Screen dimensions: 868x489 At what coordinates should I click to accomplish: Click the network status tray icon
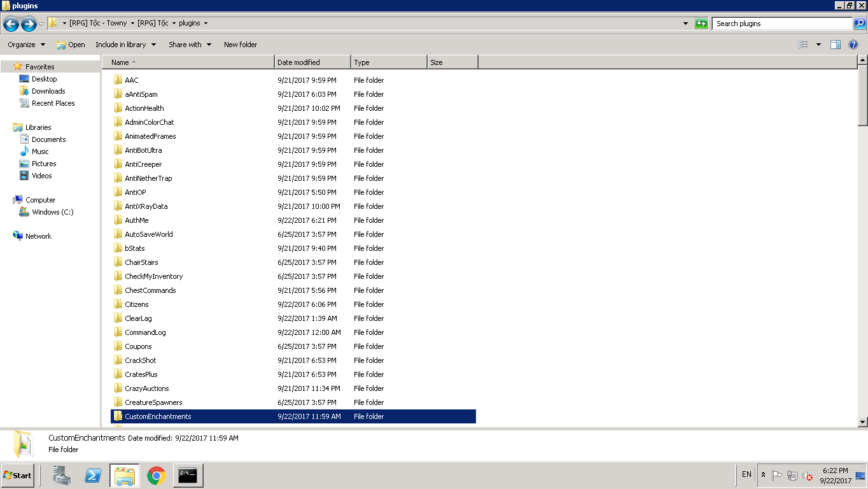(x=792, y=476)
